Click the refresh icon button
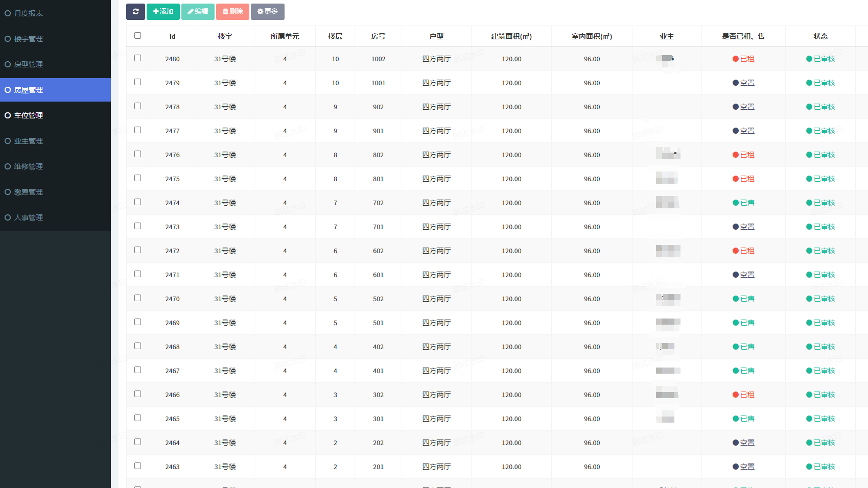Screen dimensions: 868x488 pyautogui.click(x=135, y=12)
